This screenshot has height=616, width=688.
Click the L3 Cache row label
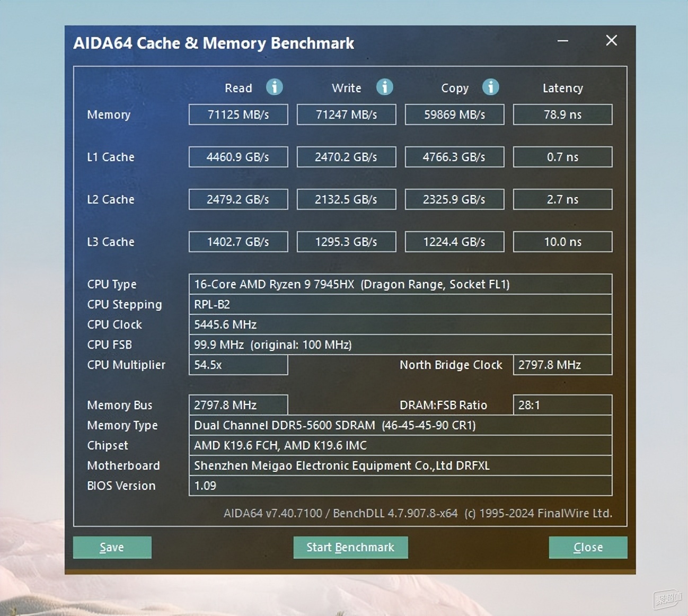(x=111, y=242)
